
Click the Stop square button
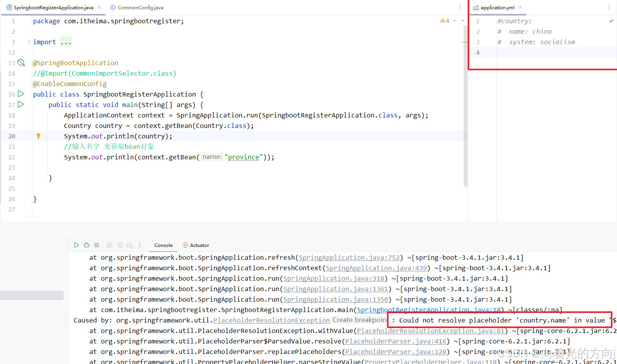pos(97,245)
